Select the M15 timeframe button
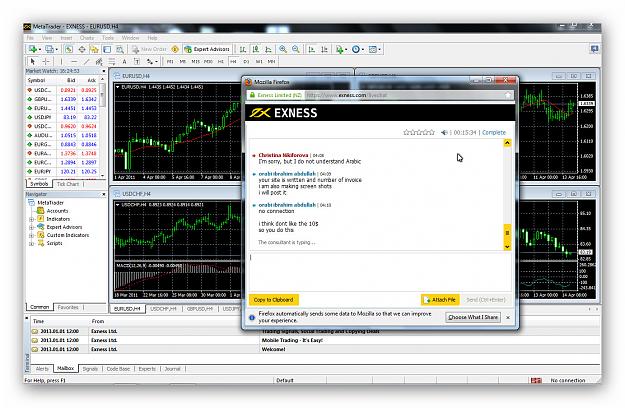The height and width of the screenshot is (408, 625). pyautogui.click(x=195, y=61)
